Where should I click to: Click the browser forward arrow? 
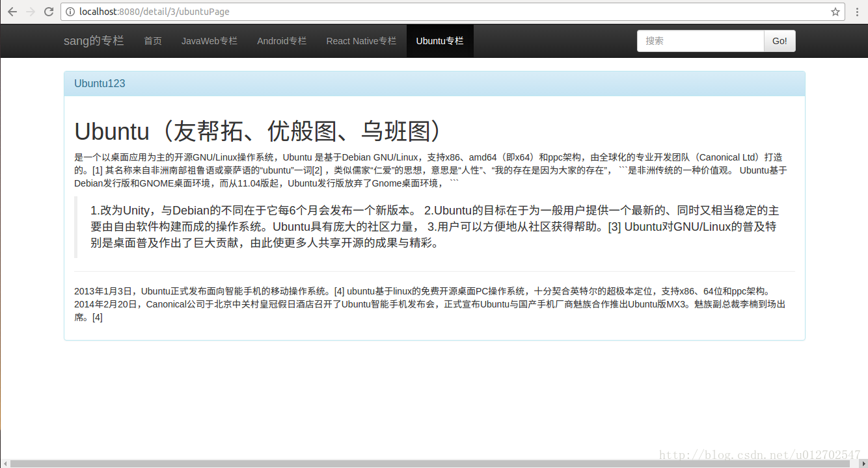point(30,12)
